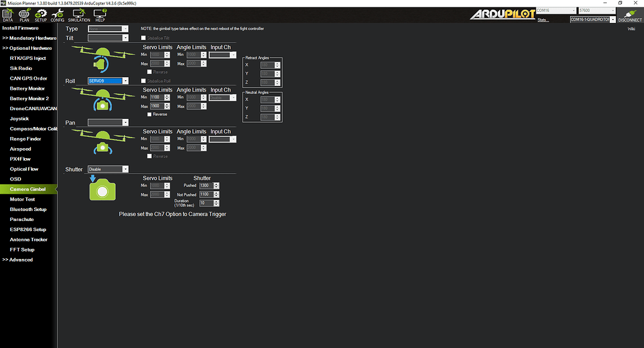Click the DISCONNECT plug icon
Image resolution: width=644 pixels, height=348 pixels.
pos(630,15)
